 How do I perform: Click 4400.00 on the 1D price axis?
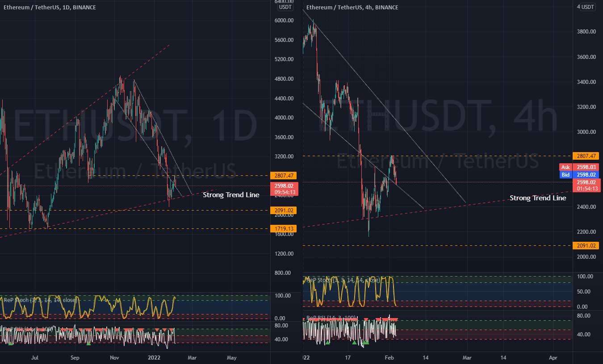284,99
